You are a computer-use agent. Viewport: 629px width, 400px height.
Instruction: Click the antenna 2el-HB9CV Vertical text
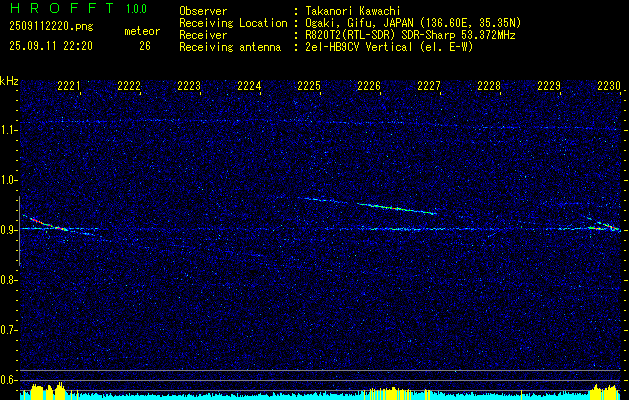[x=387, y=47]
